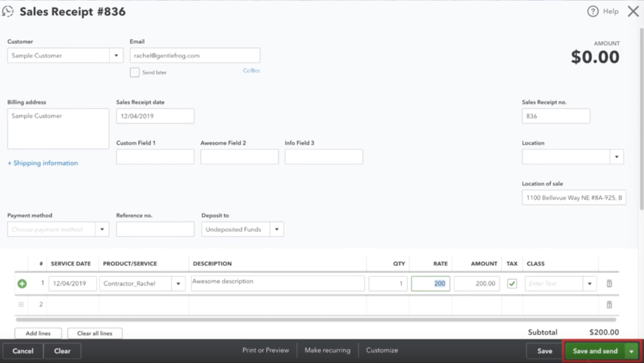The image size is (644, 363).
Task: Open Help via the question mark icon
Action: [592, 11]
